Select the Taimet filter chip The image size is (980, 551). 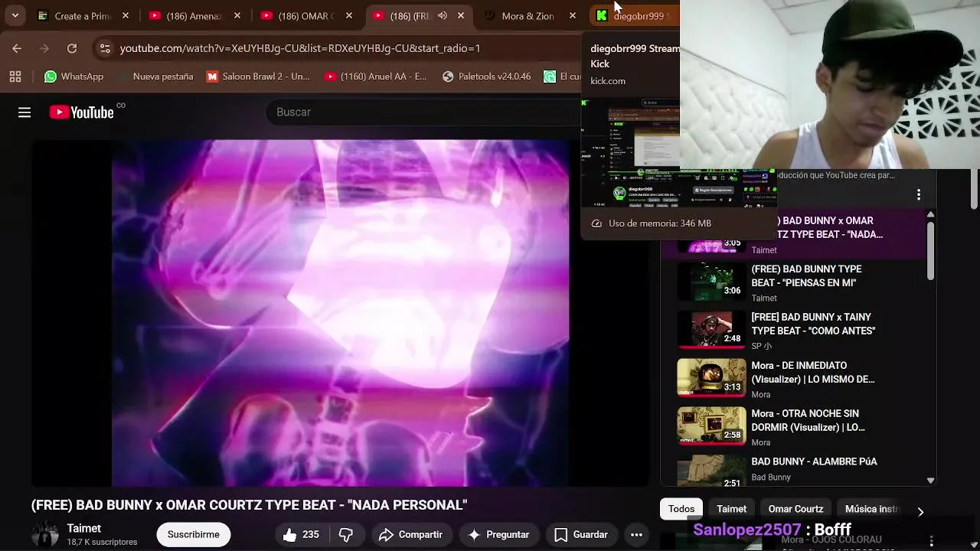731,509
